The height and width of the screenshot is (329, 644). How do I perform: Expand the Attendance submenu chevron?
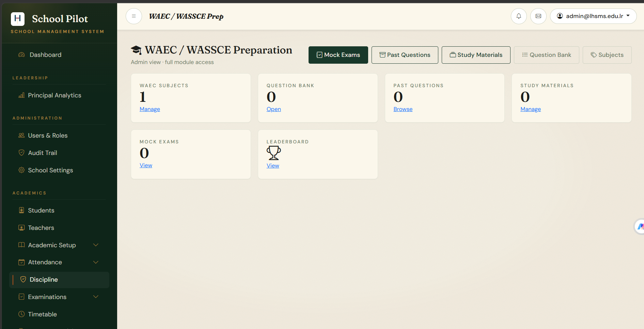click(x=96, y=262)
